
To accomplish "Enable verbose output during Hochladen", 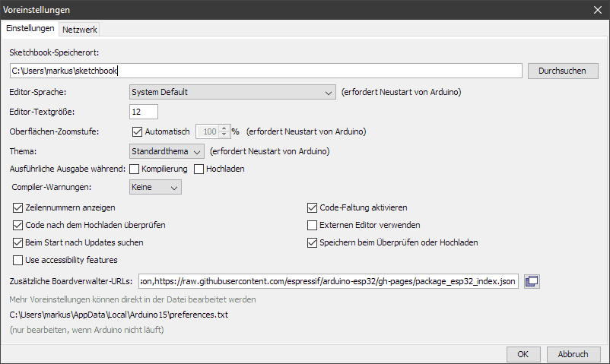I will click(199, 169).
